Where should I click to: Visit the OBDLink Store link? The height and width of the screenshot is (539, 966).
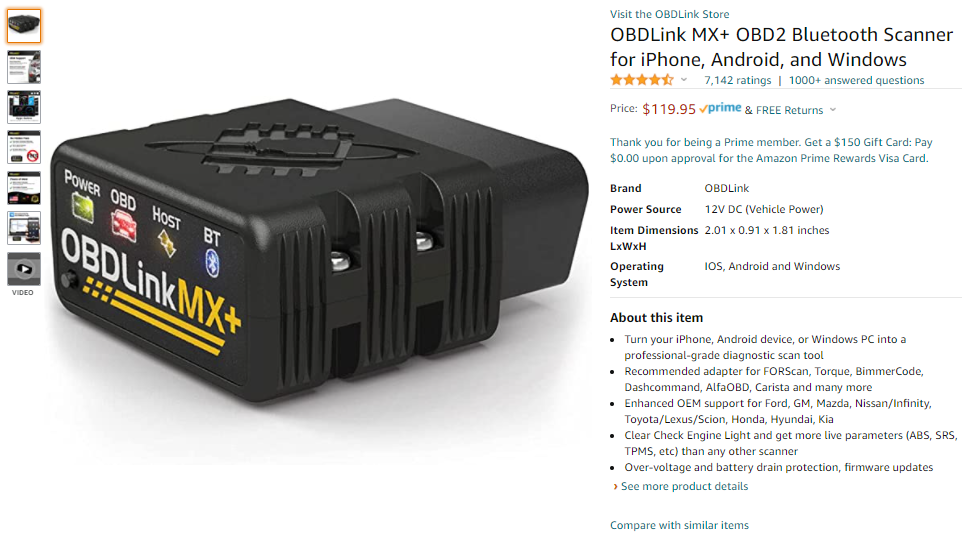point(670,14)
